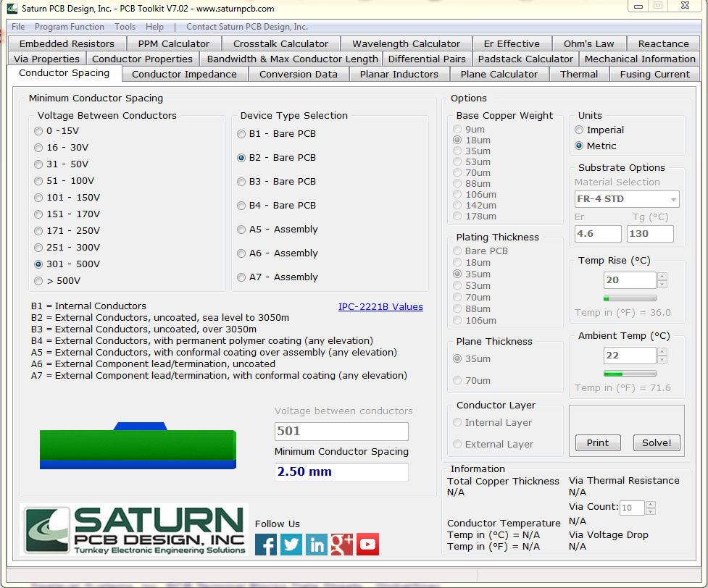Select the 51 - 100V voltage range

point(38,181)
